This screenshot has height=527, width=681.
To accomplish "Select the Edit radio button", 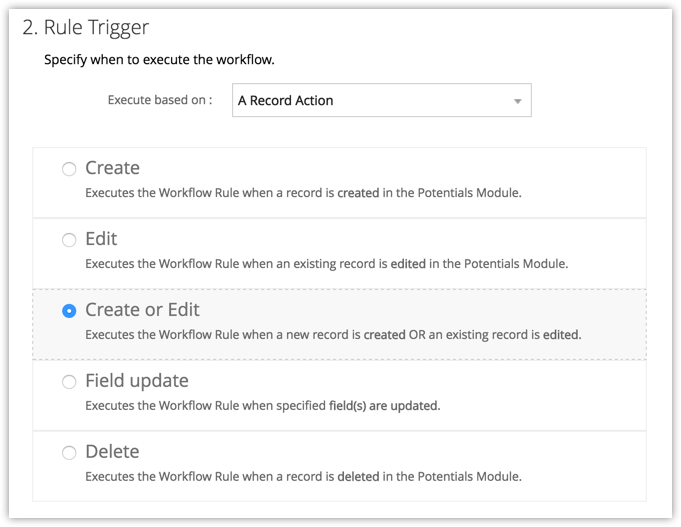I will (x=69, y=240).
